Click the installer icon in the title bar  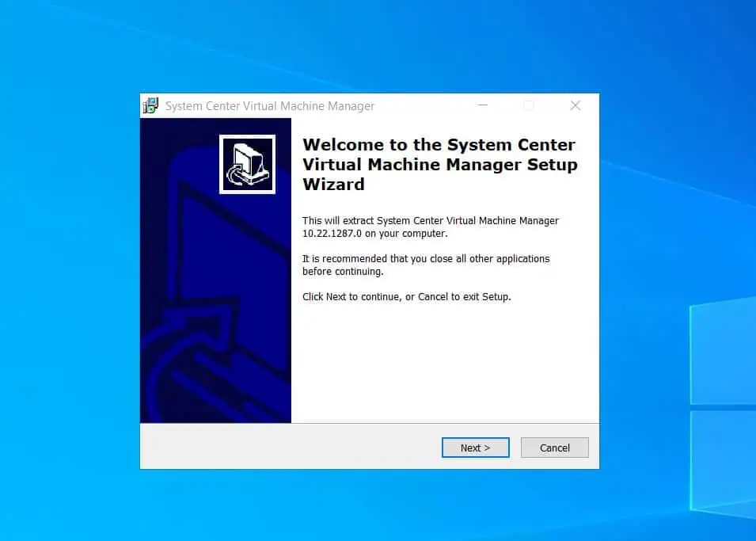pyautogui.click(x=150, y=105)
